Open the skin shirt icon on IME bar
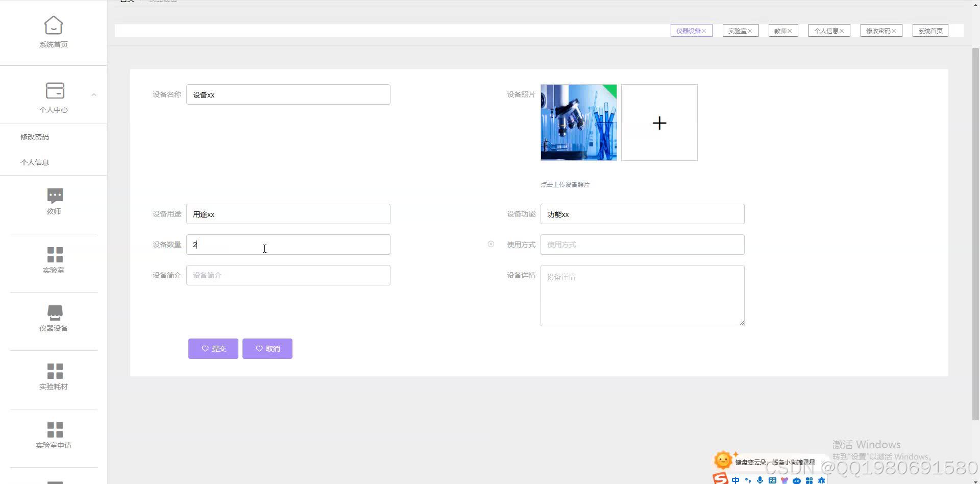 [785, 480]
